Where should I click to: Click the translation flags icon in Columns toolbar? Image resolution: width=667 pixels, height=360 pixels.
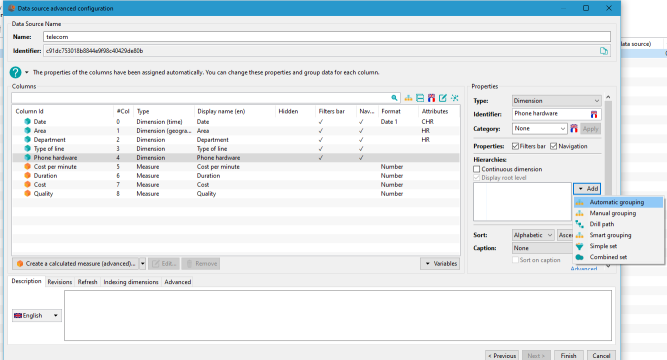(x=431, y=98)
